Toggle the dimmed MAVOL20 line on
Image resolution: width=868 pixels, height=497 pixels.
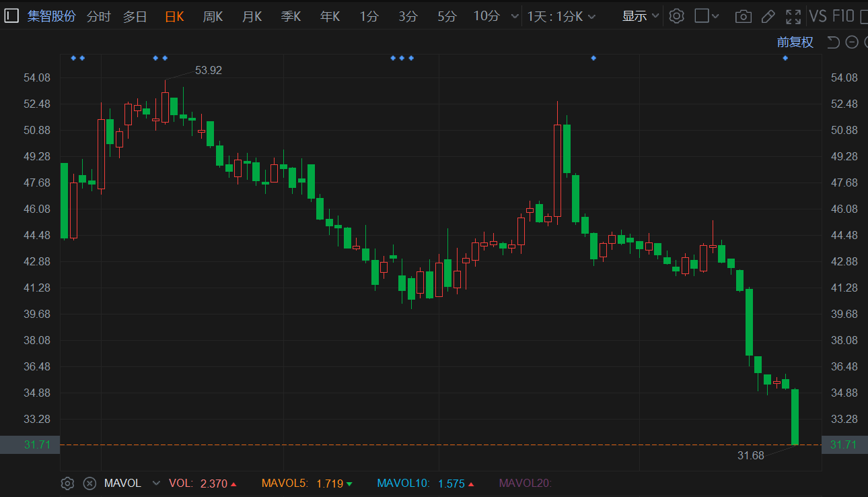click(525, 483)
